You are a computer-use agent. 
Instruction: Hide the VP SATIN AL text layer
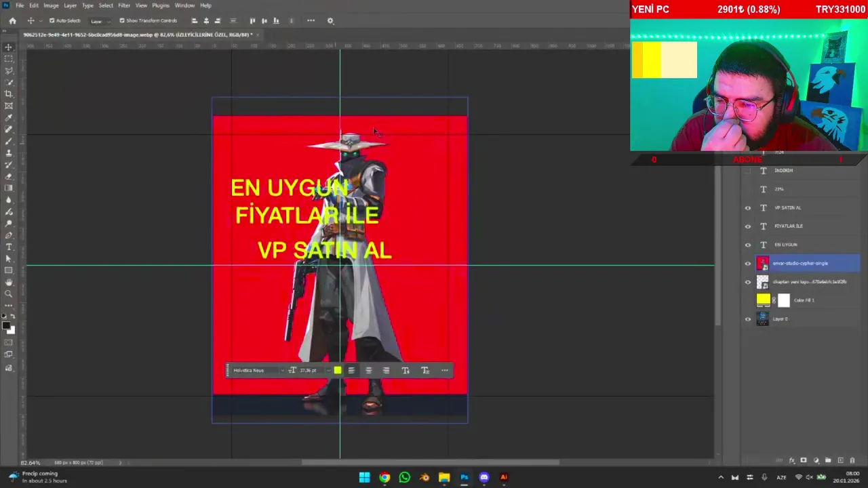coord(748,208)
